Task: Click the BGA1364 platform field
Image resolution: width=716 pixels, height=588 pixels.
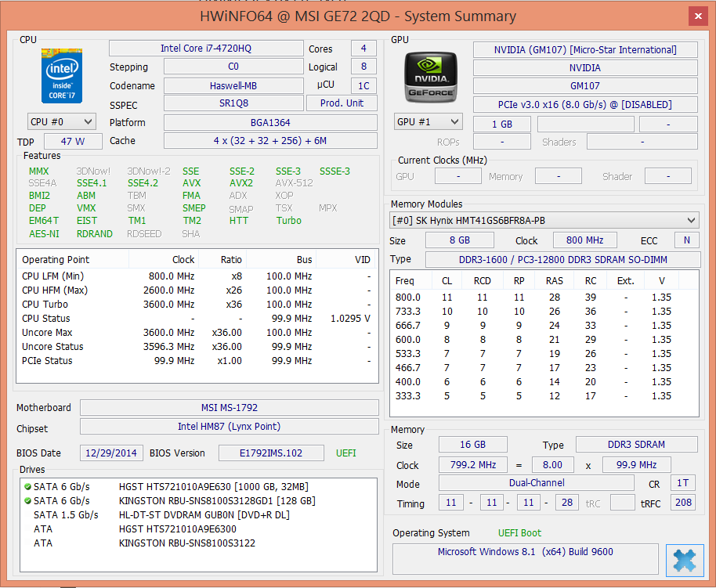Action: (270, 122)
